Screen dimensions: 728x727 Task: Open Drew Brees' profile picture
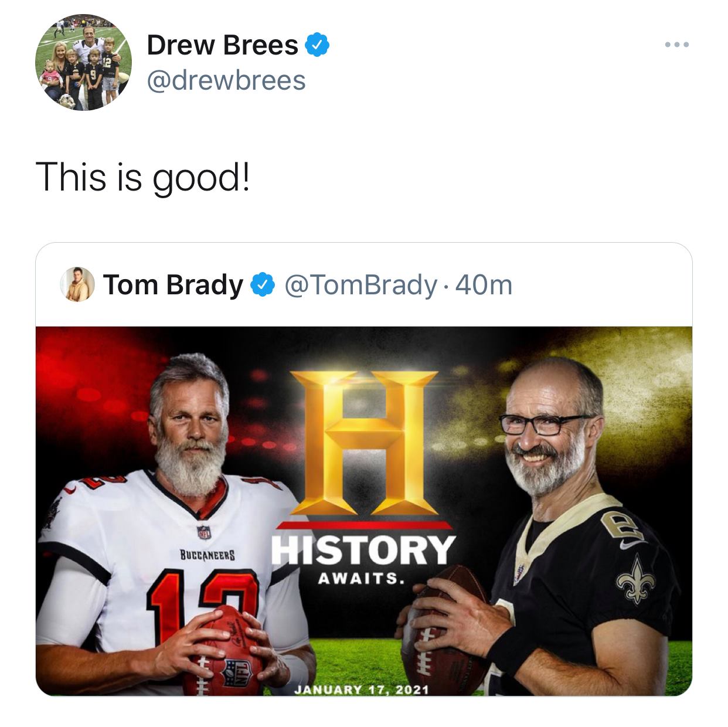pos(84,63)
